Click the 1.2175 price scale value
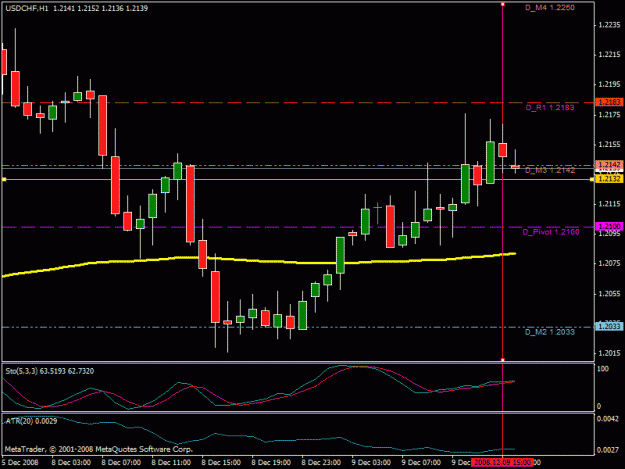 (x=610, y=115)
